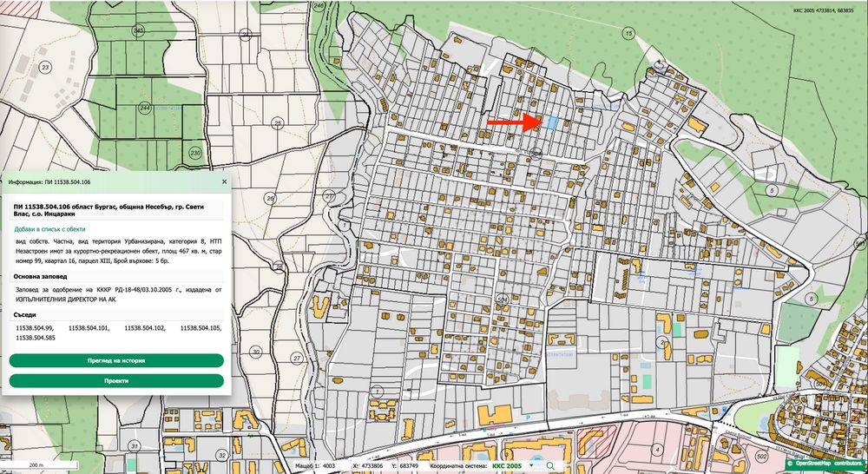Select neighbor parcel 11538.504.585

36,337
